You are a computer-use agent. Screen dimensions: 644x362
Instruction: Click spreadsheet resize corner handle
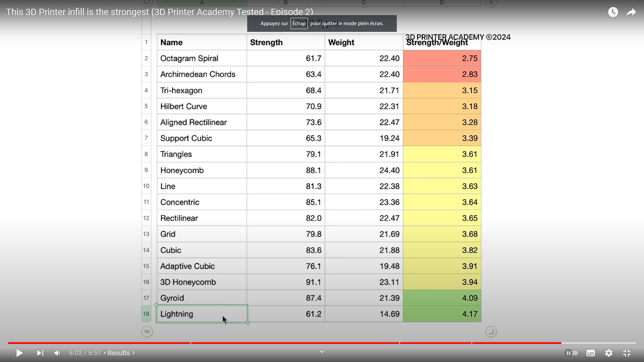click(x=491, y=332)
